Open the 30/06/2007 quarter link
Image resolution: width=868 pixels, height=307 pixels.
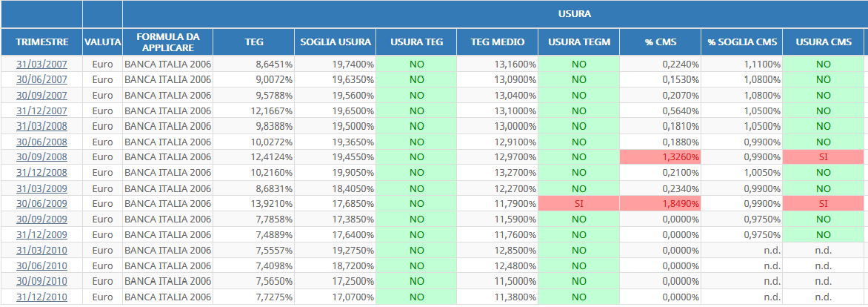click(x=41, y=80)
